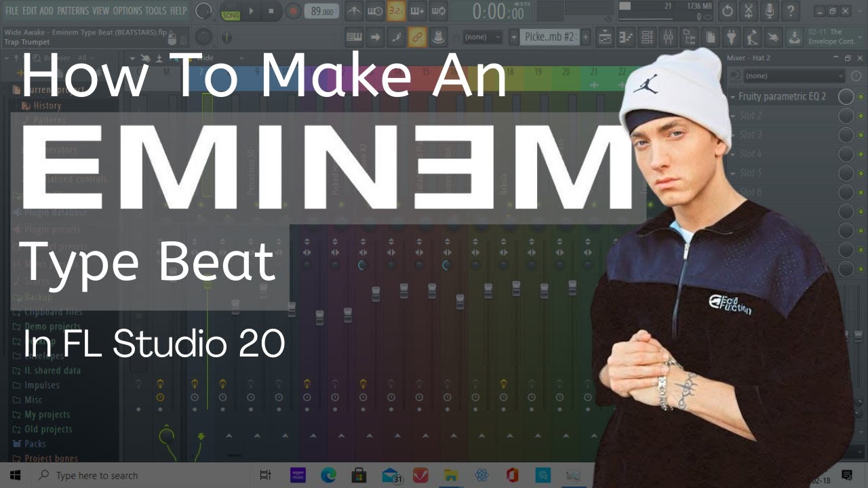Open Microsoft Store from the taskbar

pyautogui.click(x=359, y=475)
